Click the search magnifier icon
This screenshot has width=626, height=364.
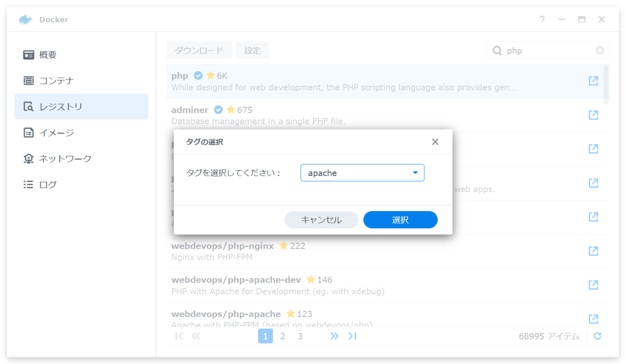[x=497, y=51]
